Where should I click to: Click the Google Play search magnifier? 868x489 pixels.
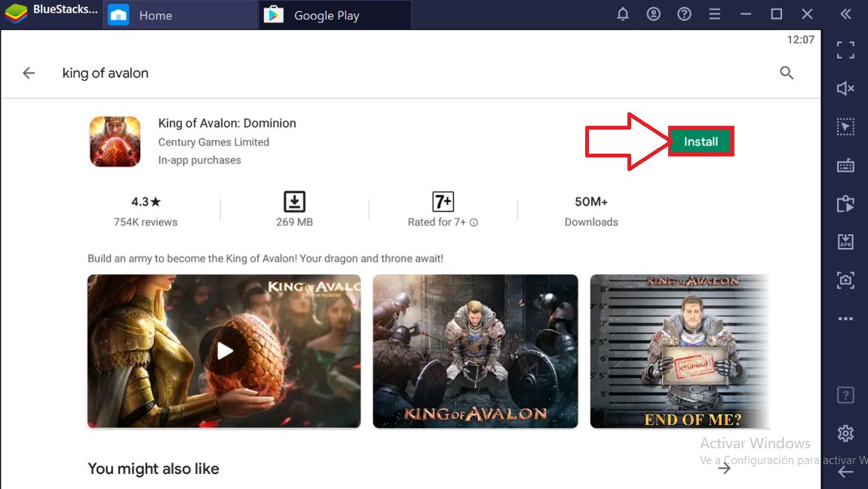coord(787,73)
